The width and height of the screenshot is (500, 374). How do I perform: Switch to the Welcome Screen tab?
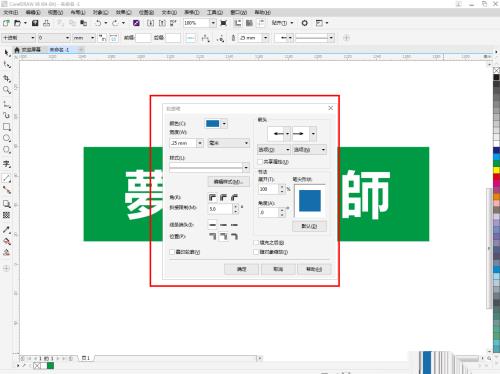tap(28, 50)
